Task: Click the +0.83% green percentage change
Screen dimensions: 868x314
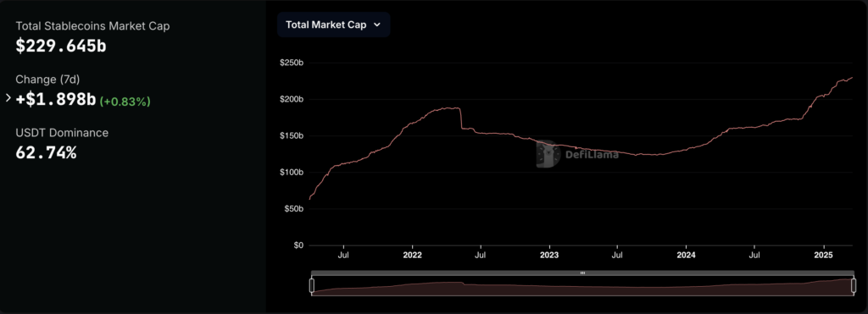Action: coord(125,102)
